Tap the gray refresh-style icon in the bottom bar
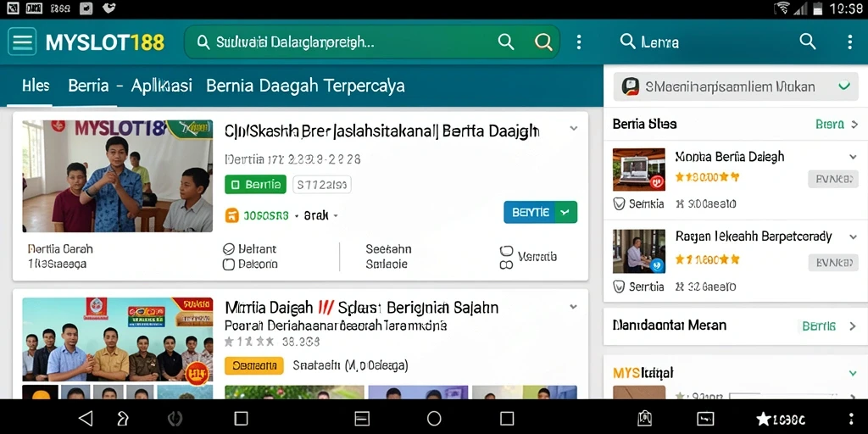 [x=175, y=419]
